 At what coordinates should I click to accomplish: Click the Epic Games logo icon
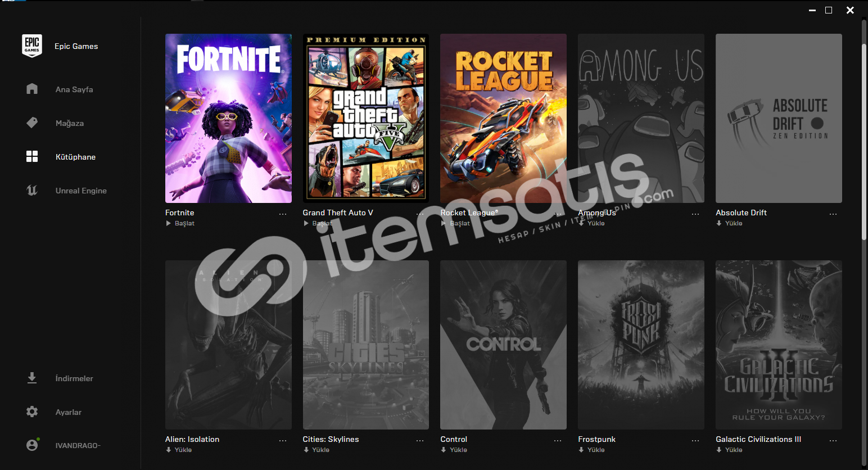(x=32, y=46)
